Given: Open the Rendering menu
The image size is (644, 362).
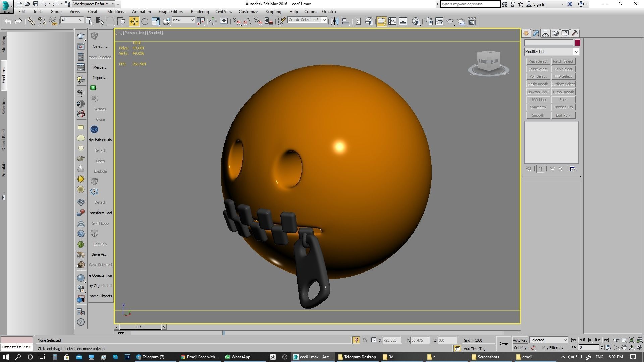Looking at the screenshot, I should pyautogui.click(x=200, y=11).
